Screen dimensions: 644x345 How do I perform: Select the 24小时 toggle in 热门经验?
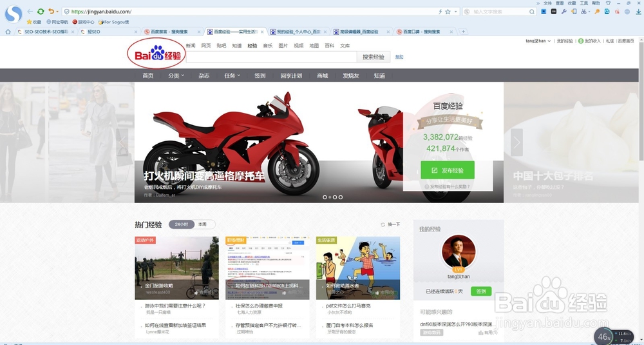(x=182, y=224)
